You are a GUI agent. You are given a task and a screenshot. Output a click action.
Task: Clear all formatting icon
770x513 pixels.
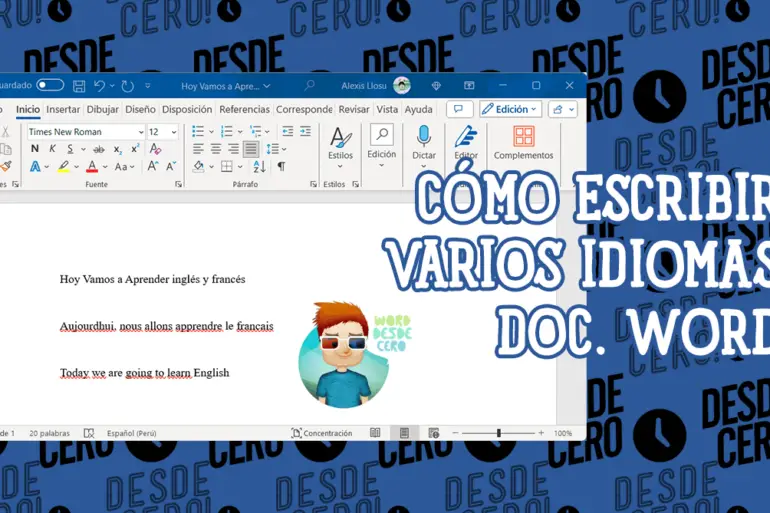[x=155, y=149]
